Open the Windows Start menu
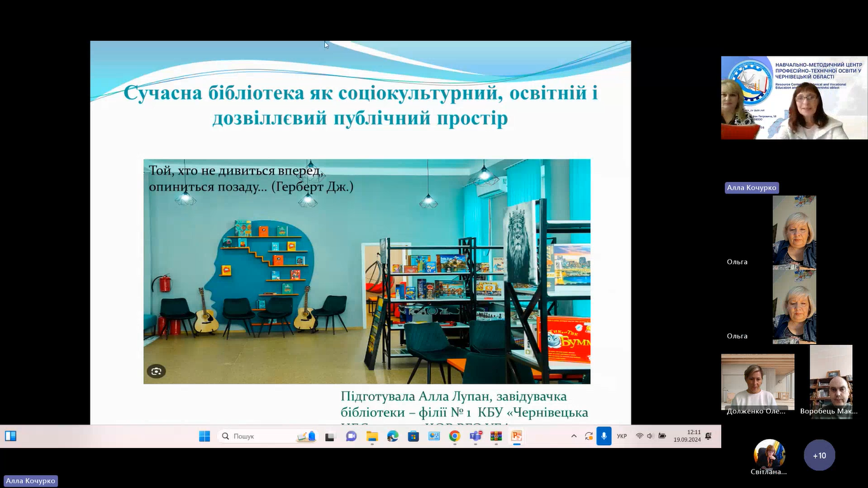 (x=204, y=436)
